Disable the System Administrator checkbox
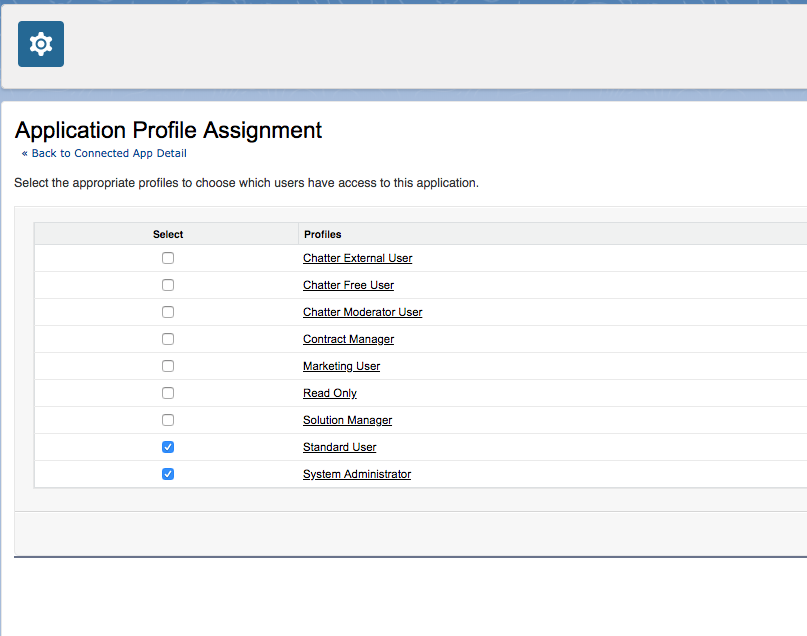 168,474
